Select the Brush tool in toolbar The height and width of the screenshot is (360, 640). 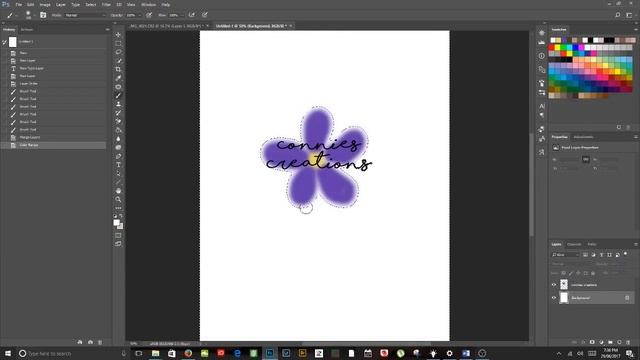(x=118, y=96)
